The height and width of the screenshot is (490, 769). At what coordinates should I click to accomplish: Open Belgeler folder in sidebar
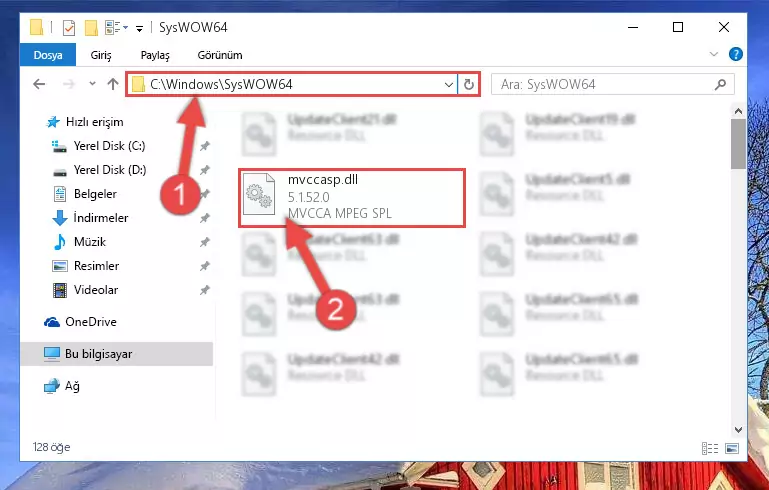(x=95, y=194)
